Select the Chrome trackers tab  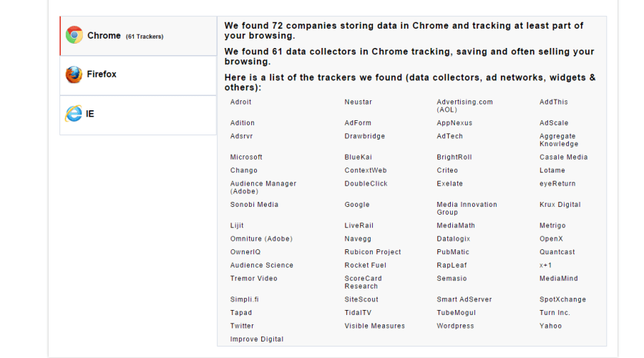(138, 36)
